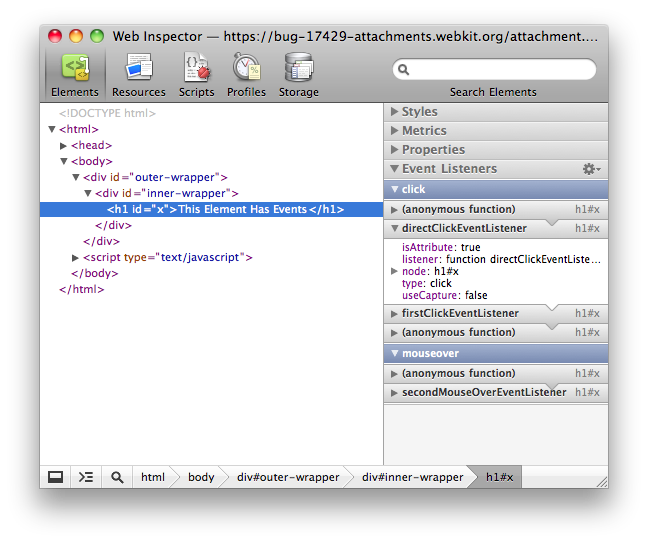The width and height of the screenshot is (648, 543).
Task: Show the console drawer
Action: coord(86,477)
